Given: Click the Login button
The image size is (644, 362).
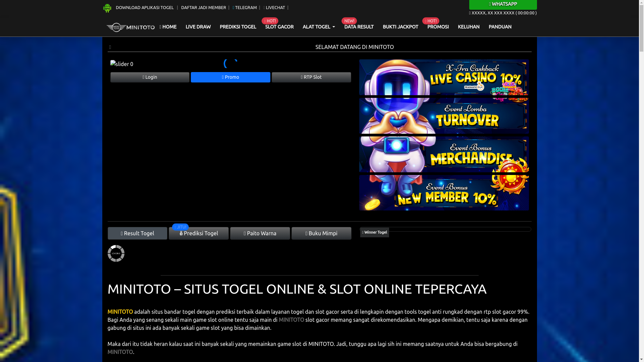Looking at the screenshot, I should pyautogui.click(x=150, y=77).
